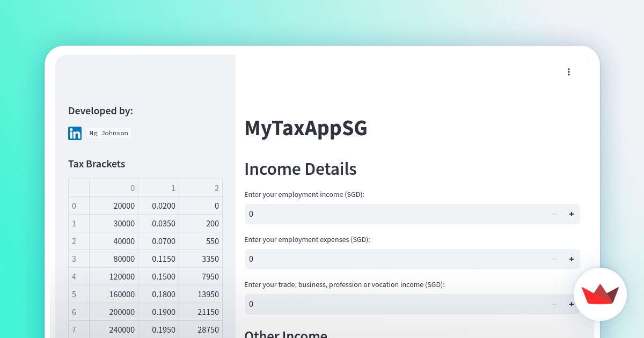Click the "Developed by:" label

coord(100,111)
